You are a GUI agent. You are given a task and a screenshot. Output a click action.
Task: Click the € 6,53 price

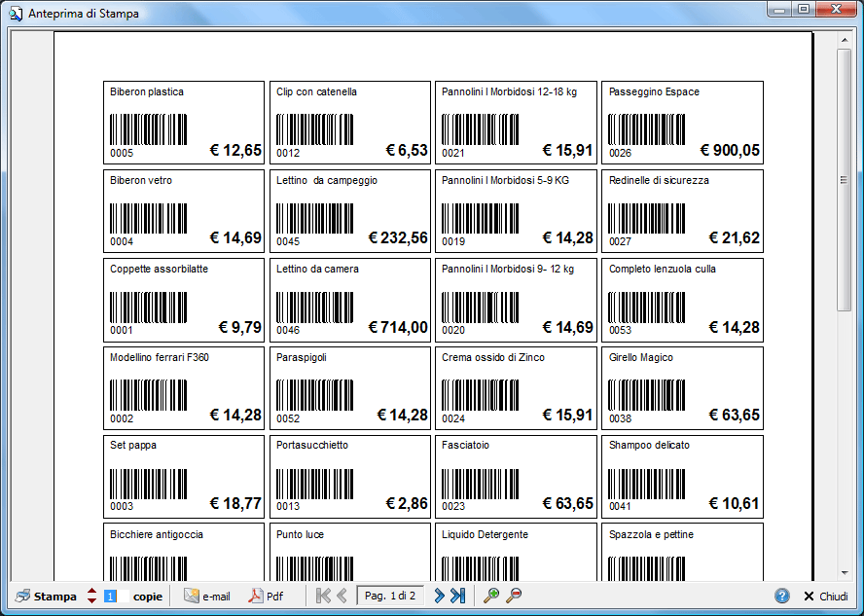pos(407,150)
